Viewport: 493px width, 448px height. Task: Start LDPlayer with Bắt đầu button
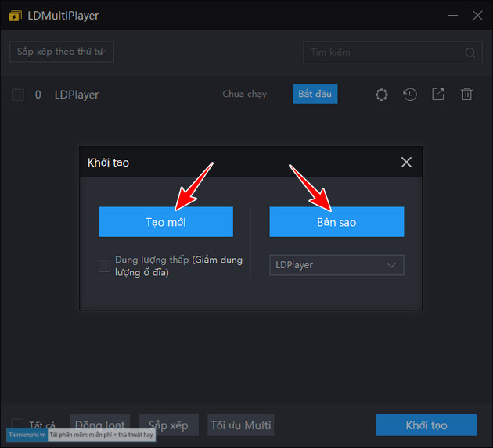[315, 94]
